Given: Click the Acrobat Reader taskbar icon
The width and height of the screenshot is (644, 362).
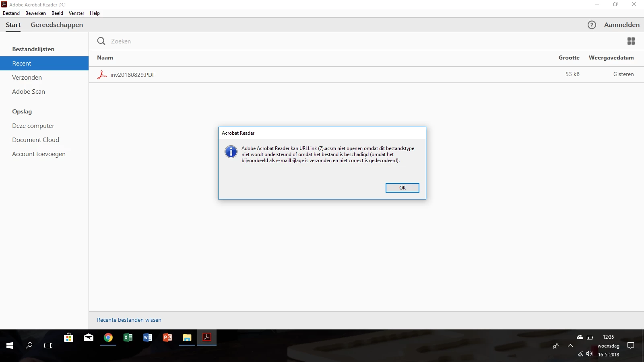Looking at the screenshot, I should (x=207, y=337).
